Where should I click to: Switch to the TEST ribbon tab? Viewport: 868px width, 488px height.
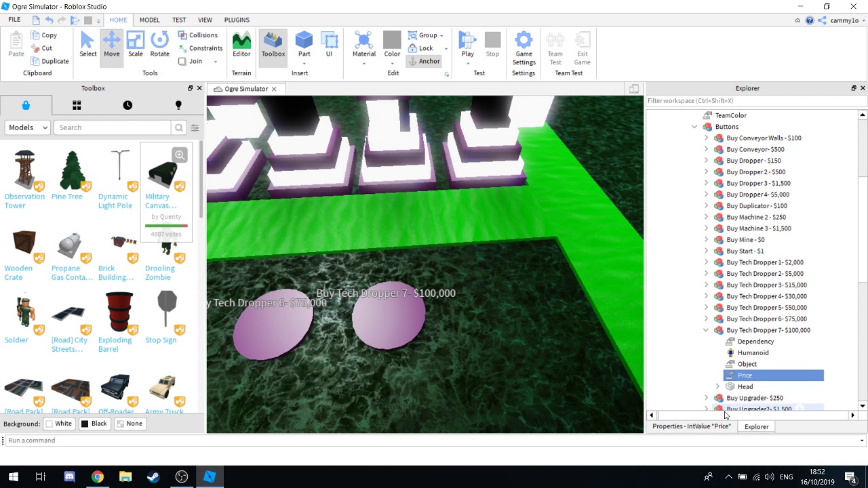coord(179,20)
